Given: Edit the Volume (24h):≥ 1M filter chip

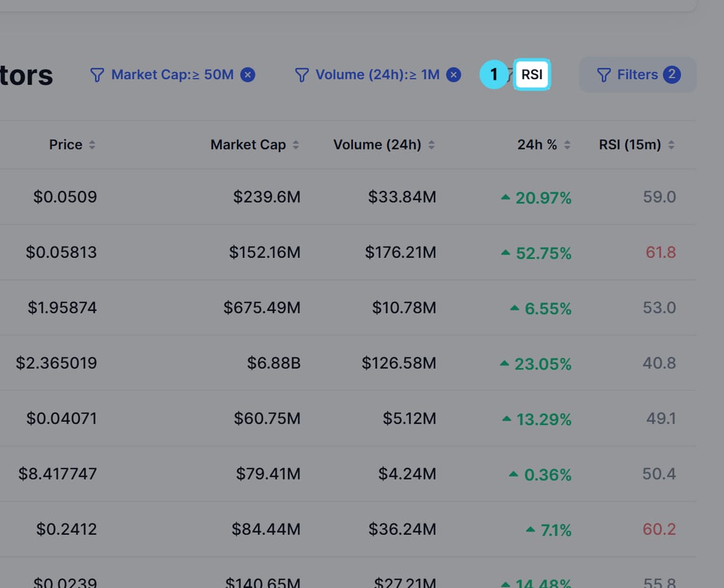Looking at the screenshot, I should click(377, 75).
